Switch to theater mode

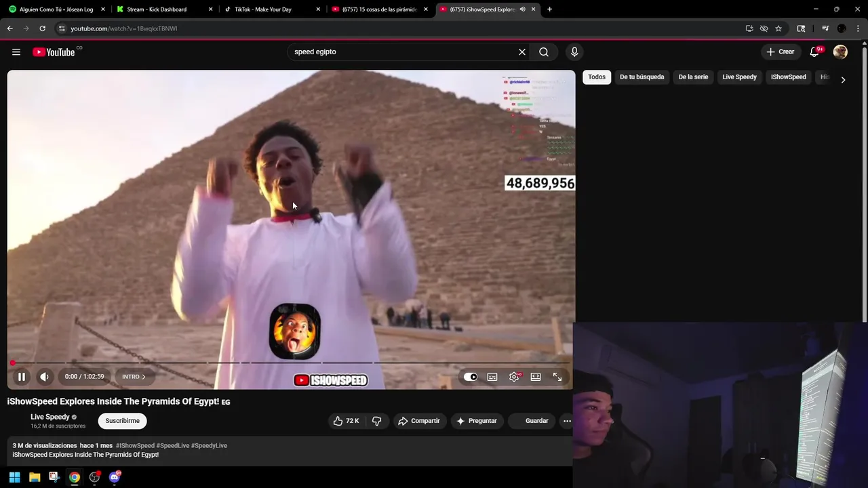click(x=536, y=377)
